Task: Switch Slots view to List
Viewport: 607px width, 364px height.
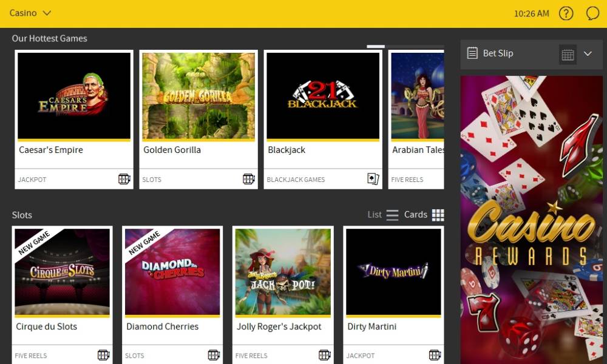Action: (x=383, y=215)
